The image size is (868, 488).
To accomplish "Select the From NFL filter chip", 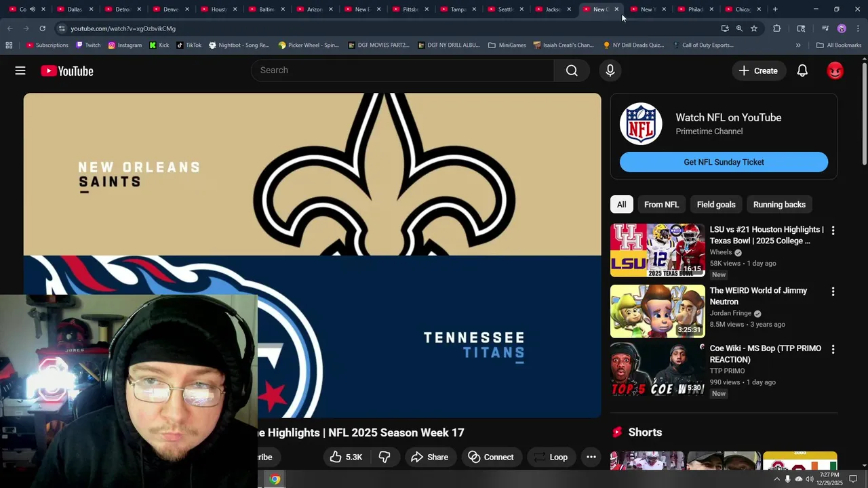I will point(661,205).
